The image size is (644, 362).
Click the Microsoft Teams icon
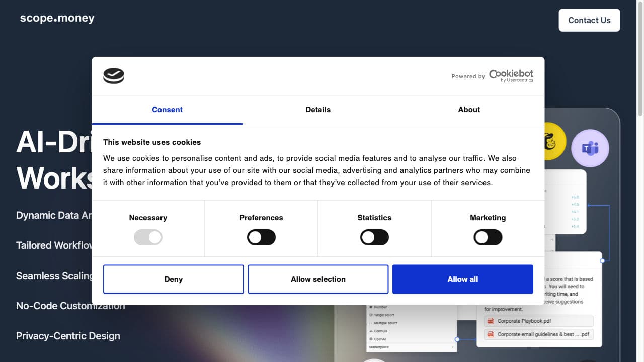tap(590, 148)
